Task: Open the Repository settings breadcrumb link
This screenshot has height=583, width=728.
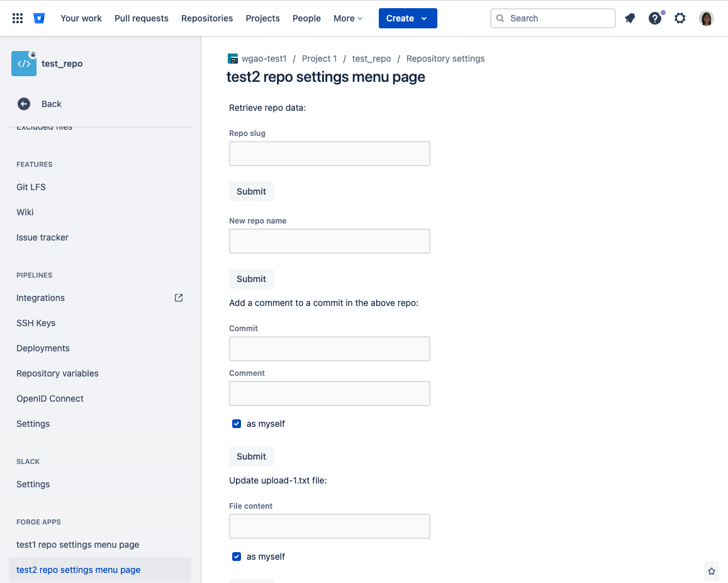Action: point(445,58)
